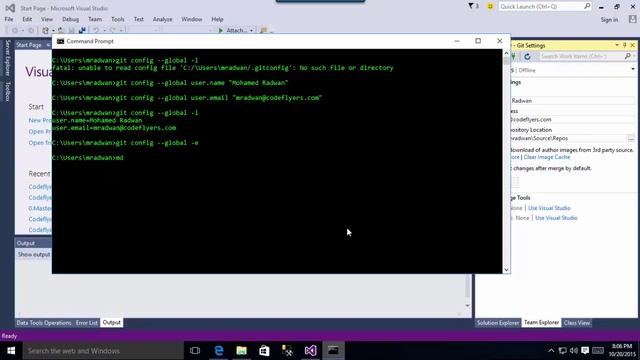This screenshot has height=360, width=640.
Task: Click Refresh icon in Team Explorer toolbar
Action: pyautogui.click(x=527, y=57)
